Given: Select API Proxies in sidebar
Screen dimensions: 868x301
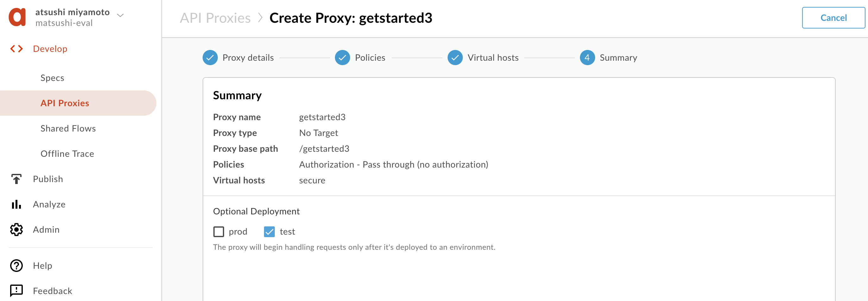Looking at the screenshot, I should click(x=65, y=103).
